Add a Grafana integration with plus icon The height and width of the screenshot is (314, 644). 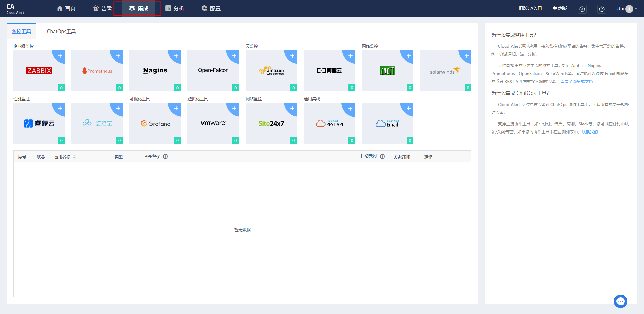[x=176, y=108]
